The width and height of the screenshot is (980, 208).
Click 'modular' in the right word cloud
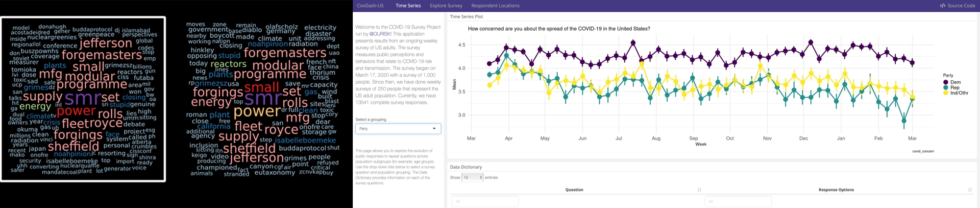(x=278, y=66)
